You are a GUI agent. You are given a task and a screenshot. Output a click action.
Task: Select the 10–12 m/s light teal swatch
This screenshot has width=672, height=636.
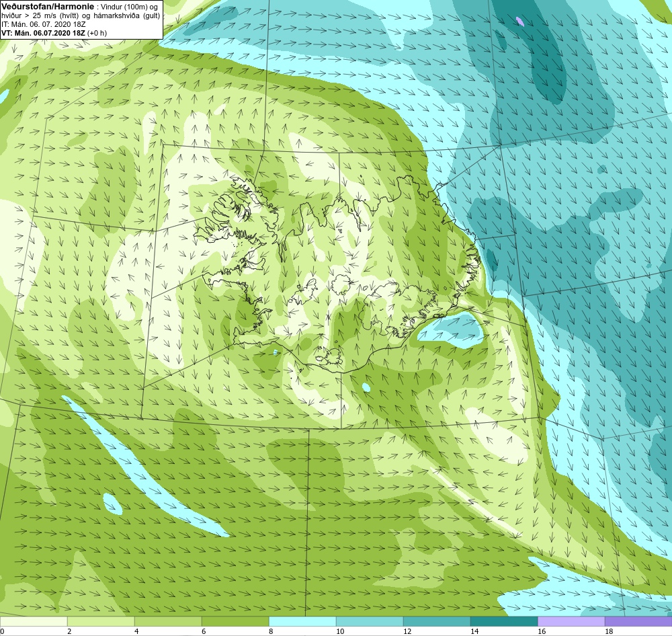[x=370, y=621]
